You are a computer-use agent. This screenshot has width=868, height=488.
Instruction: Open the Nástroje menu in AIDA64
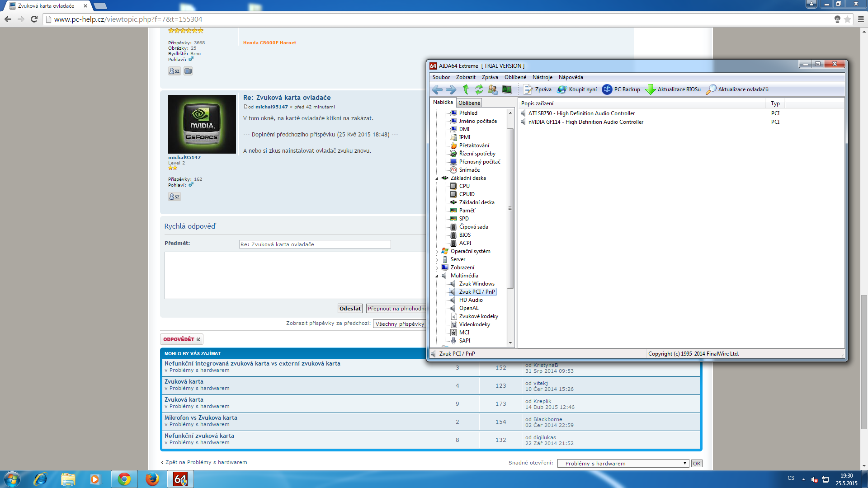(542, 77)
